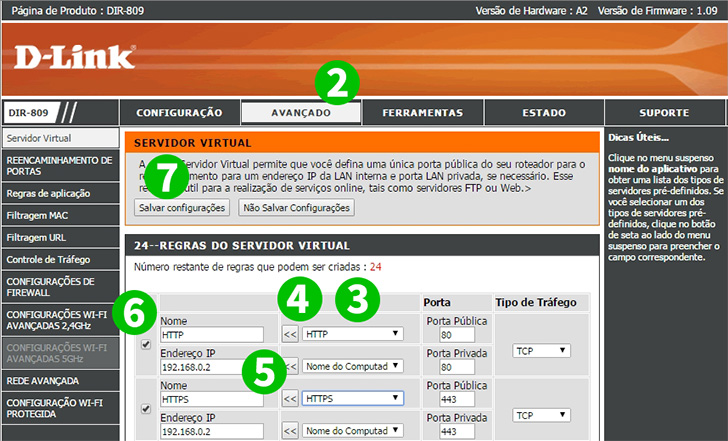Switch to the CONFIGURAÇÃO tab

[179, 113]
